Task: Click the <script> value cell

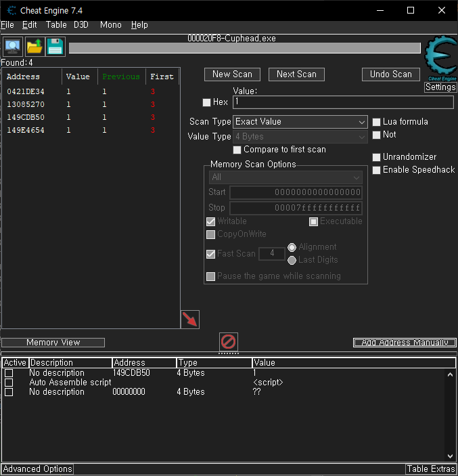Action: [x=268, y=382]
